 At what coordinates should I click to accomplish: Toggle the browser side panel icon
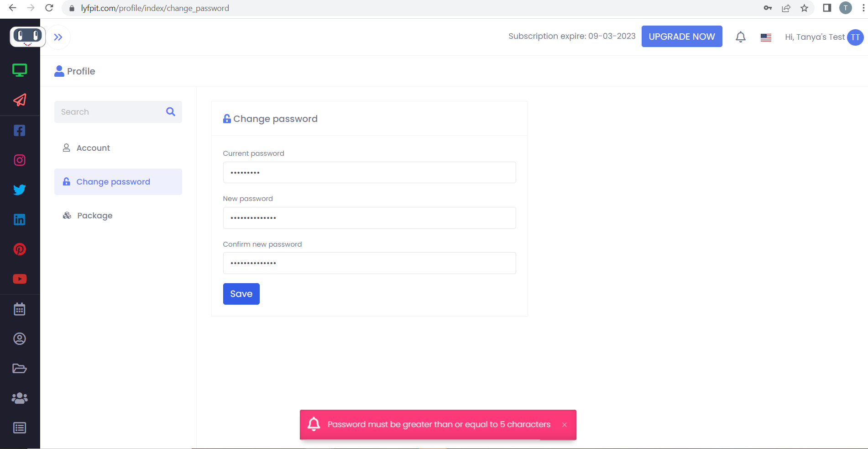coord(827,8)
